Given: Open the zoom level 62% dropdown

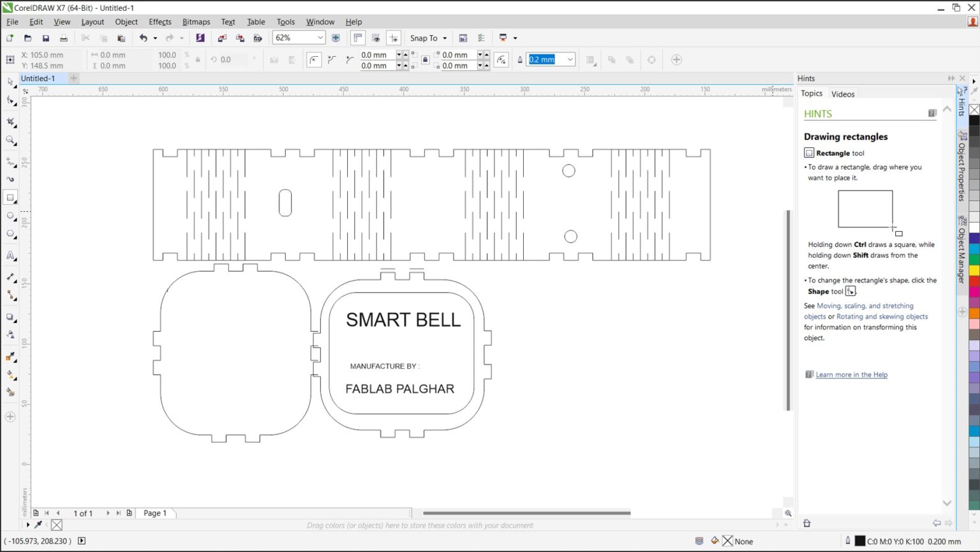Looking at the screenshot, I should (320, 38).
